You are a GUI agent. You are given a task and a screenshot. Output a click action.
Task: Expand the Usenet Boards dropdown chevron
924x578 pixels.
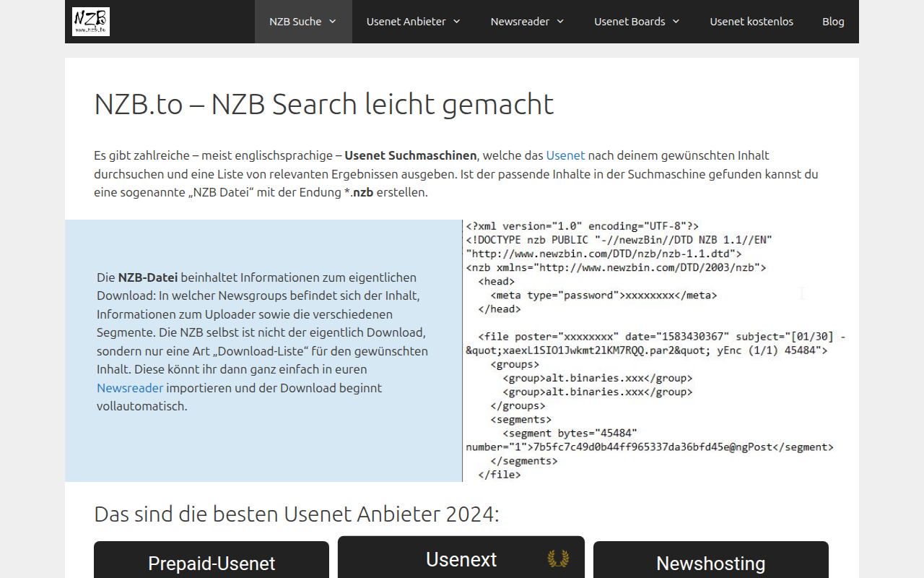point(676,22)
